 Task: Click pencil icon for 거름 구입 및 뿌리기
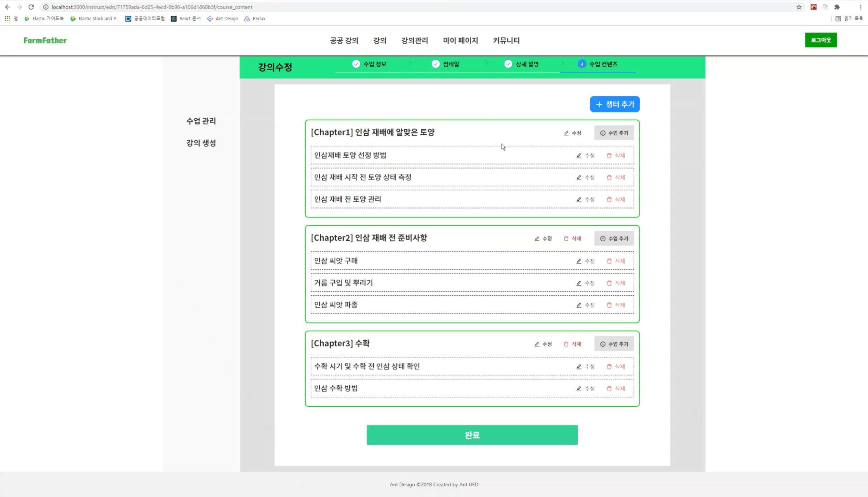[579, 283]
